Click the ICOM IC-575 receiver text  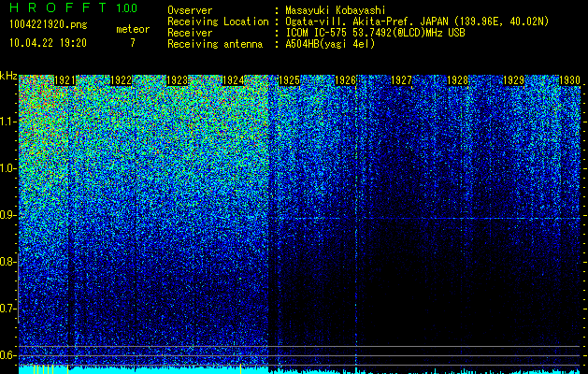click(x=375, y=33)
